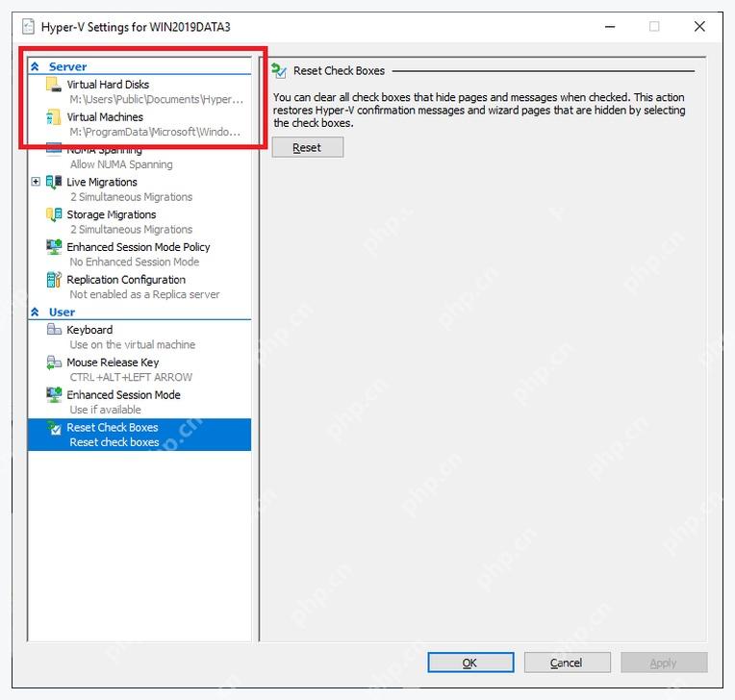The height and width of the screenshot is (700, 735).
Task: Click the Mouse Release Key icon
Action: click(54, 362)
